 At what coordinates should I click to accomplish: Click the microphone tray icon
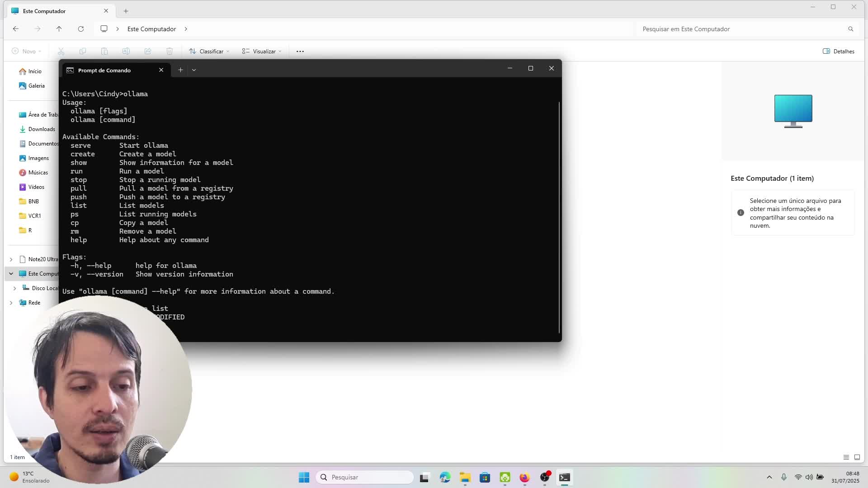[x=784, y=477]
